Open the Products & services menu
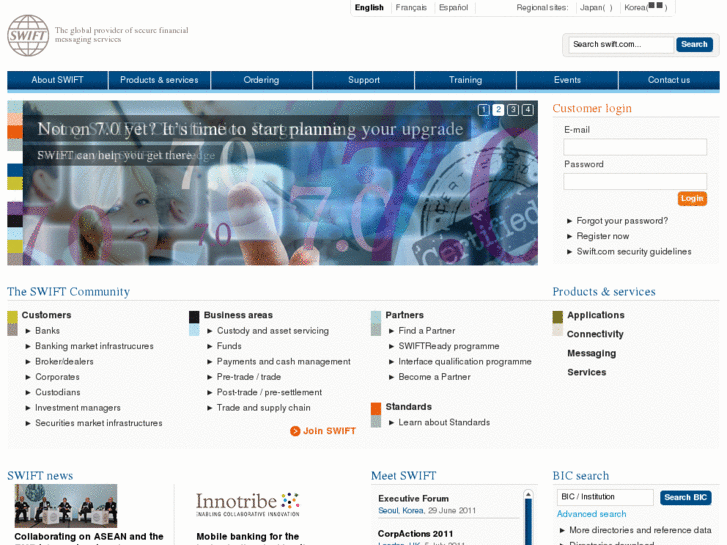The width and height of the screenshot is (727, 545). coord(159,80)
